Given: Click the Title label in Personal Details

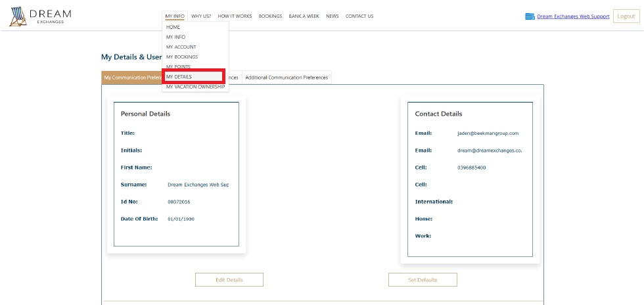Looking at the screenshot, I should coord(127,133).
